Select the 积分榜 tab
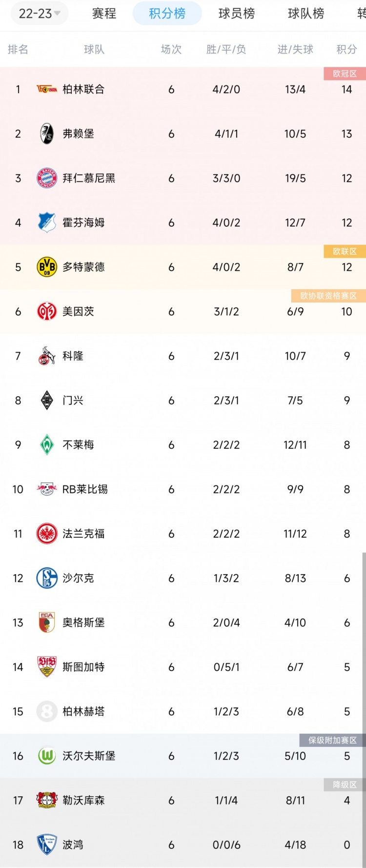The image size is (366, 868). click(x=167, y=13)
